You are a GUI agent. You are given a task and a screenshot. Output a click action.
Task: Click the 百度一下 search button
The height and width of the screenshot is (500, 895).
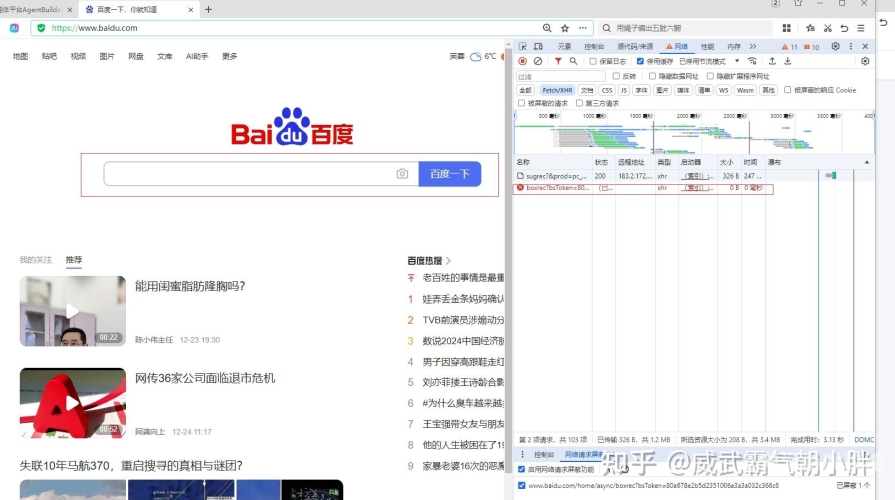450,174
